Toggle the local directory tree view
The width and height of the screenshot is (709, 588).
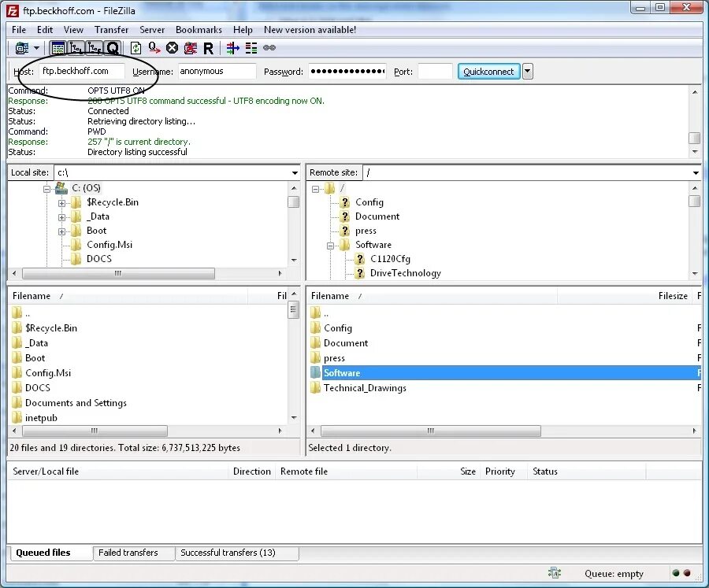coord(76,48)
